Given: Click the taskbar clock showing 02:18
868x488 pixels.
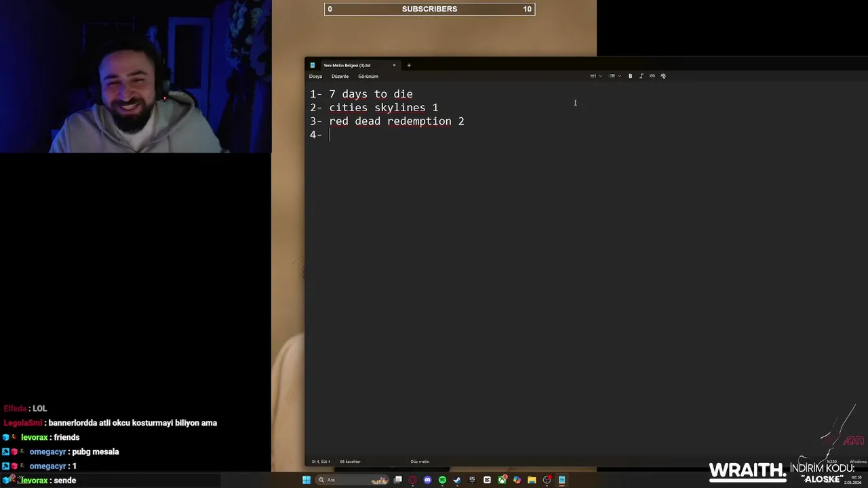Looking at the screenshot, I should pyautogui.click(x=852, y=479).
